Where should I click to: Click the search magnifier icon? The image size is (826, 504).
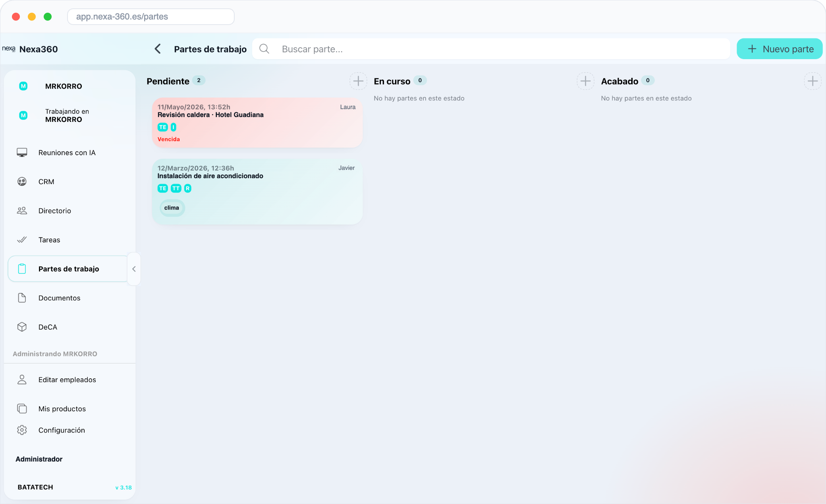(264, 49)
